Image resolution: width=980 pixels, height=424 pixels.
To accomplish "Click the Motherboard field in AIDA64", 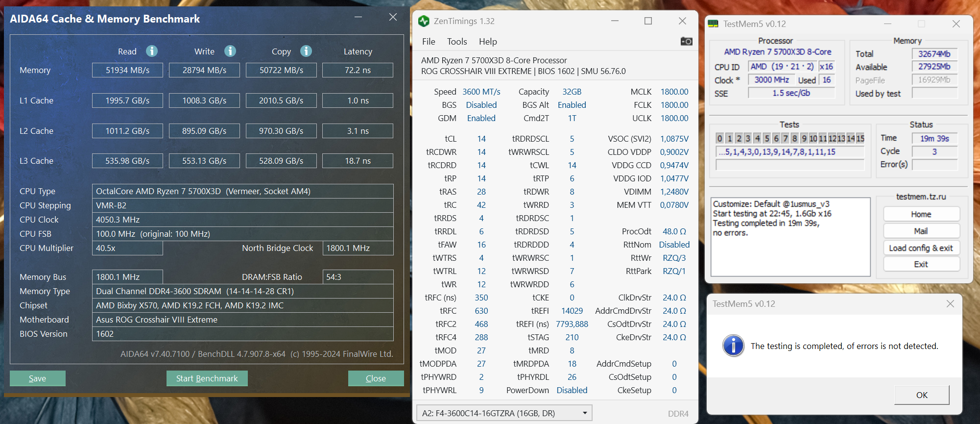I will (x=243, y=320).
